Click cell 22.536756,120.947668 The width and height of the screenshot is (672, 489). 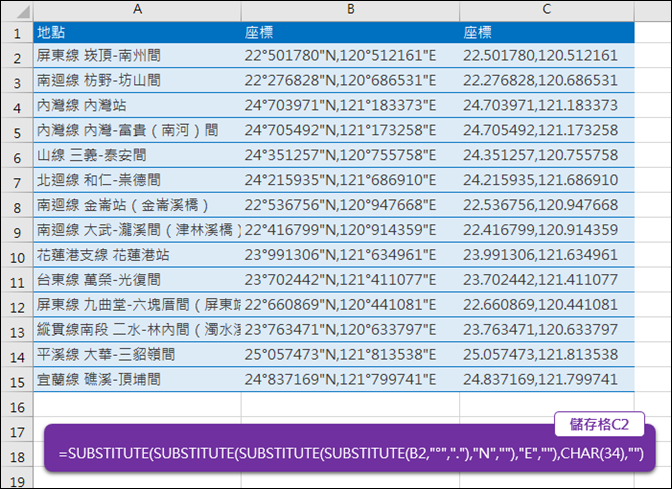pyautogui.click(x=547, y=205)
